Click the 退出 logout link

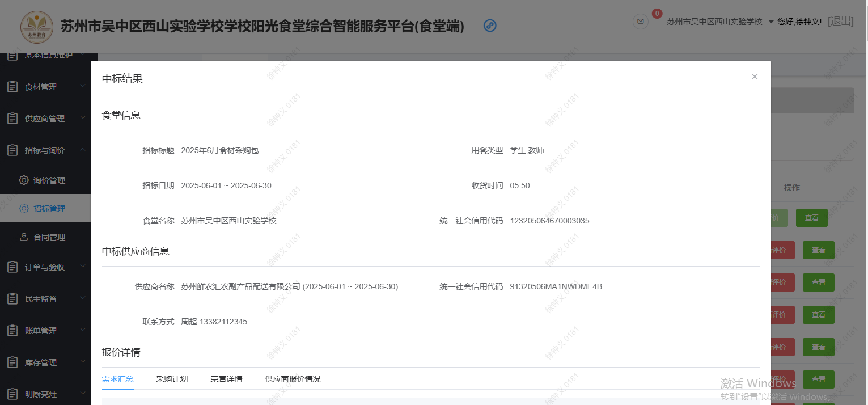(840, 20)
